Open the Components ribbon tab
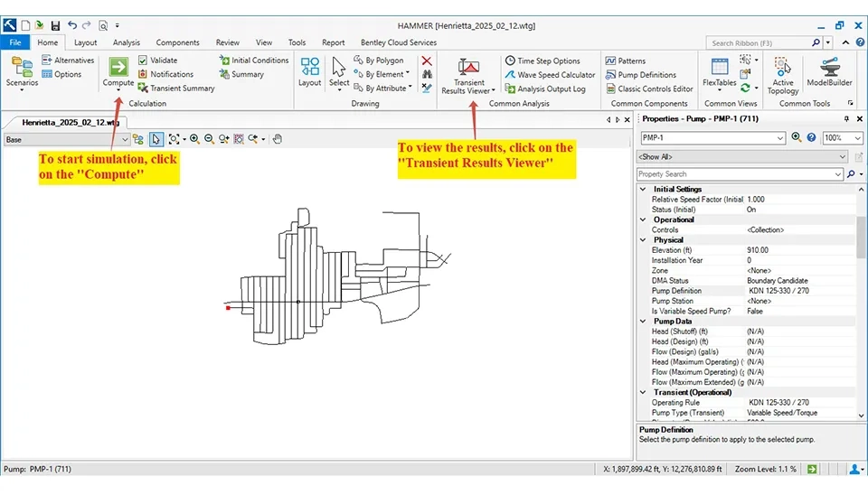 [x=177, y=42]
